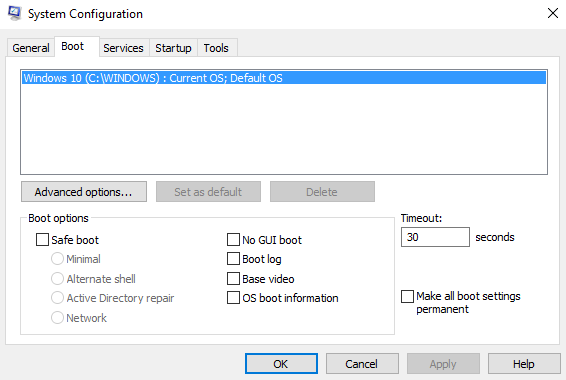This screenshot has height=380, width=566.
Task: Select the Windows 10 boot entry
Action: 284,78
